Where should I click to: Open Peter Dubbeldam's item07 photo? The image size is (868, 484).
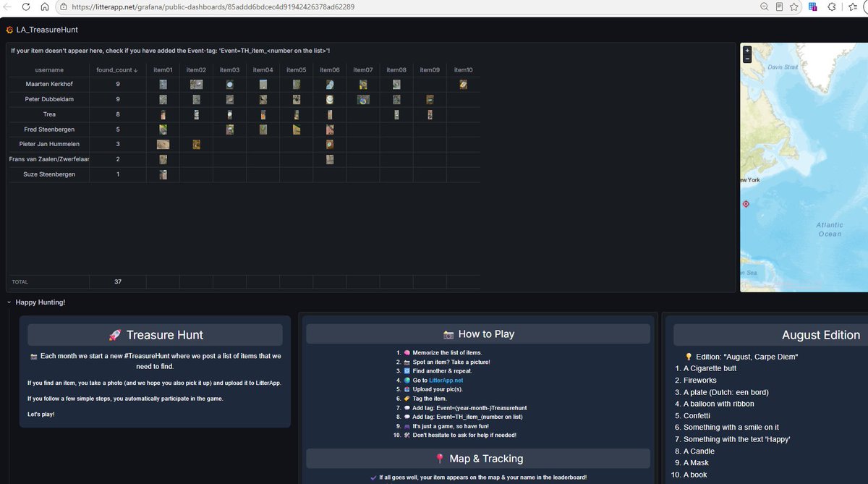363,99
